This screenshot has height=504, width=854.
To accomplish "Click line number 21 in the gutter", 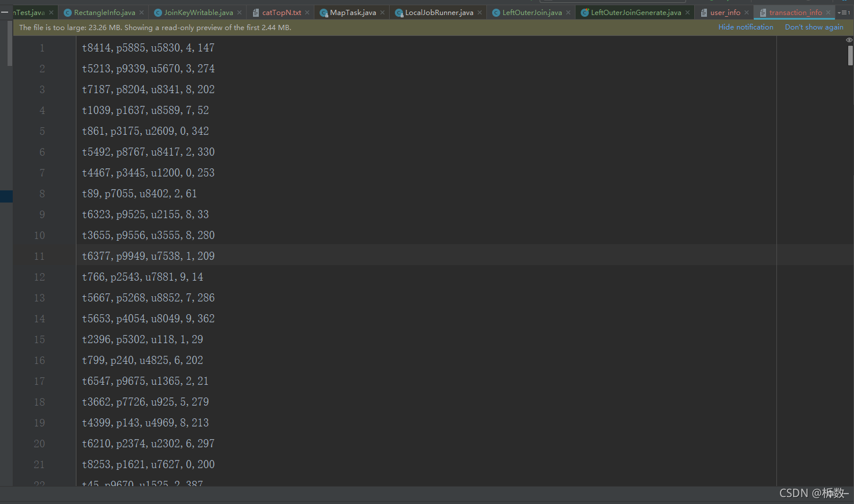I will 39,465.
